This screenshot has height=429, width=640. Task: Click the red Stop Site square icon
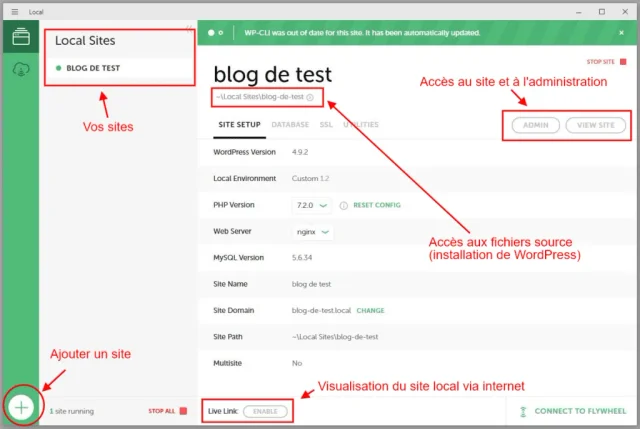point(623,62)
